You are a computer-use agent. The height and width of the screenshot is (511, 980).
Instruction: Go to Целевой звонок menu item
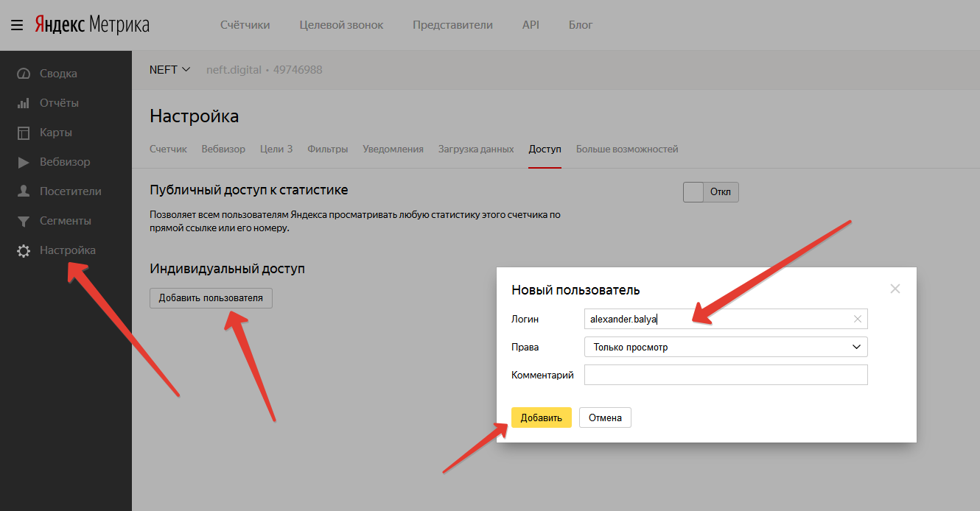(x=341, y=25)
